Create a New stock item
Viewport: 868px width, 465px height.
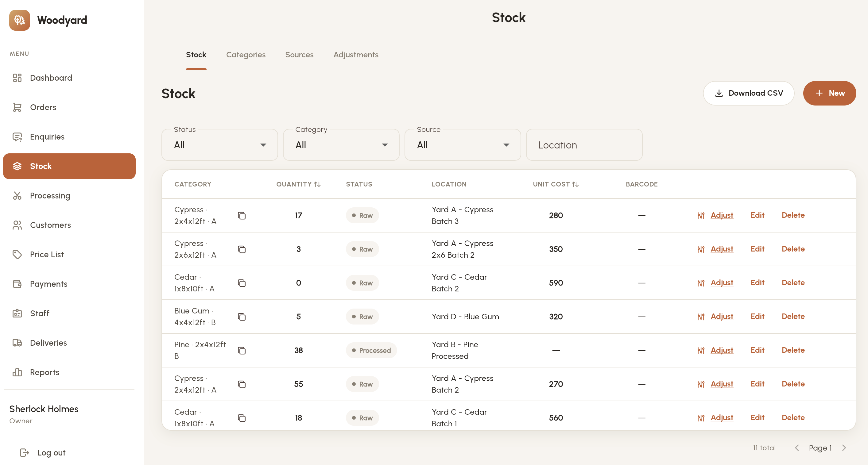click(x=829, y=93)
